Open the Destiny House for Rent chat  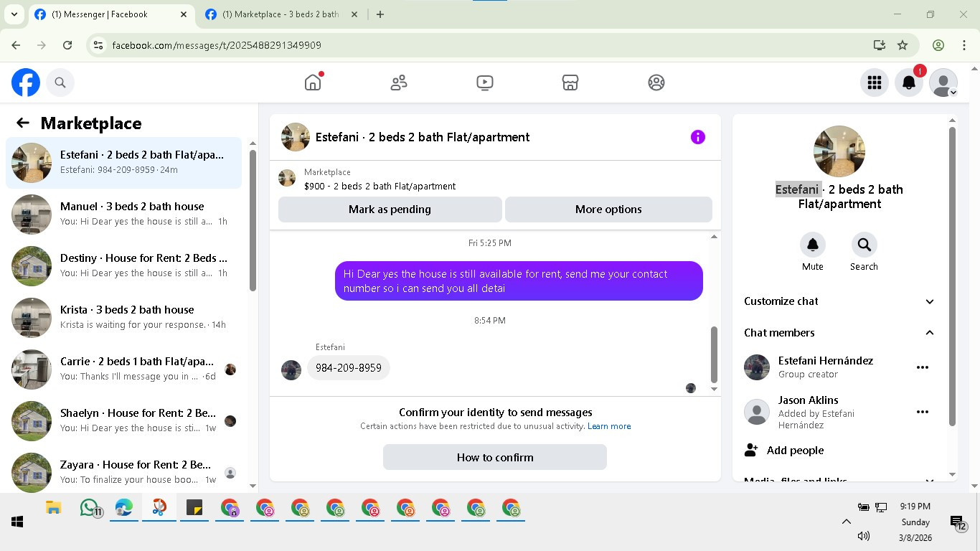point(124,266)
